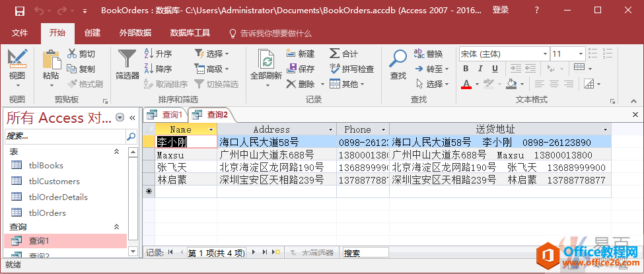Screen dimensions: 644x274
Task: Switch to 创建 ribbon tab
Action: click(x=92, y=33)
